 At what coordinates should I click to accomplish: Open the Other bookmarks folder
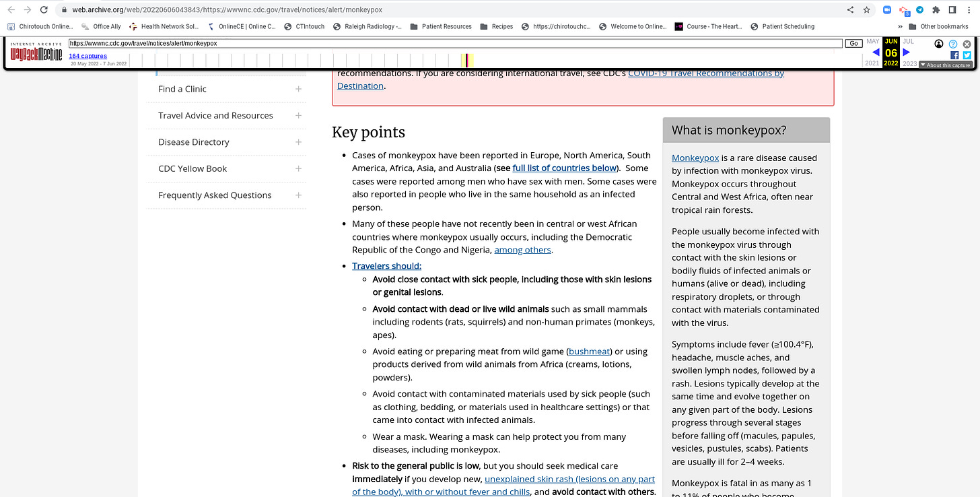click(938, 26)
